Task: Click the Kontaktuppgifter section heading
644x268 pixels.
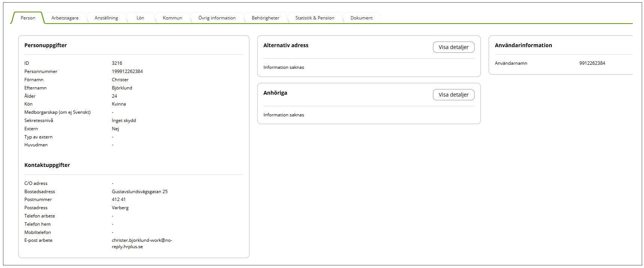Action: (x=47, y=165)
